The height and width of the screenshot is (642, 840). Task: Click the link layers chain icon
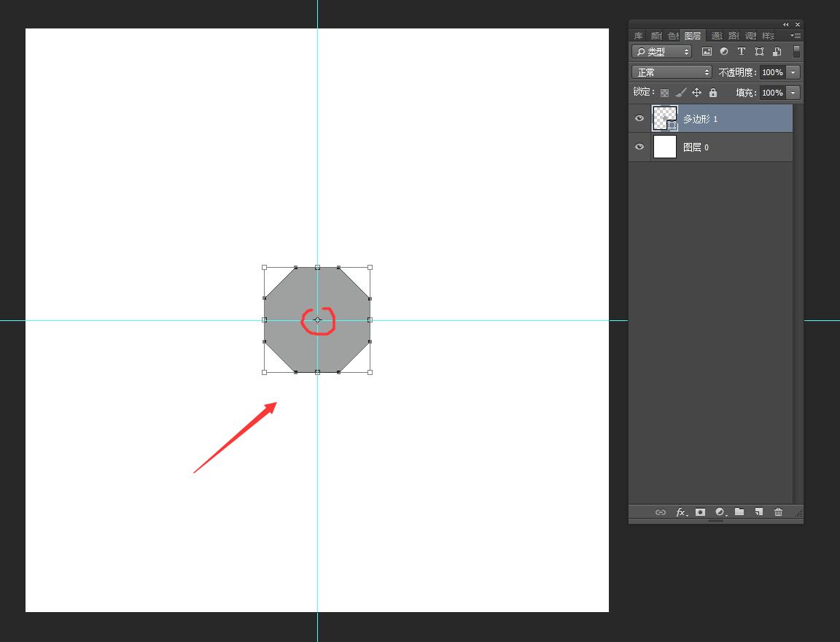[x=660, y=512]
